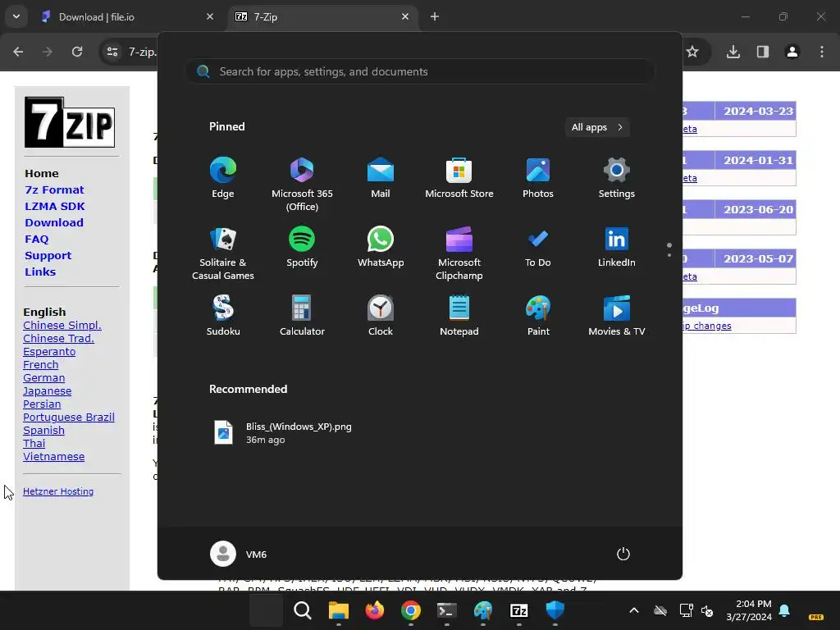The image size is (840, 630).
Task: Launch Solitaire & Casual Games
Action: tap(223, 253)
